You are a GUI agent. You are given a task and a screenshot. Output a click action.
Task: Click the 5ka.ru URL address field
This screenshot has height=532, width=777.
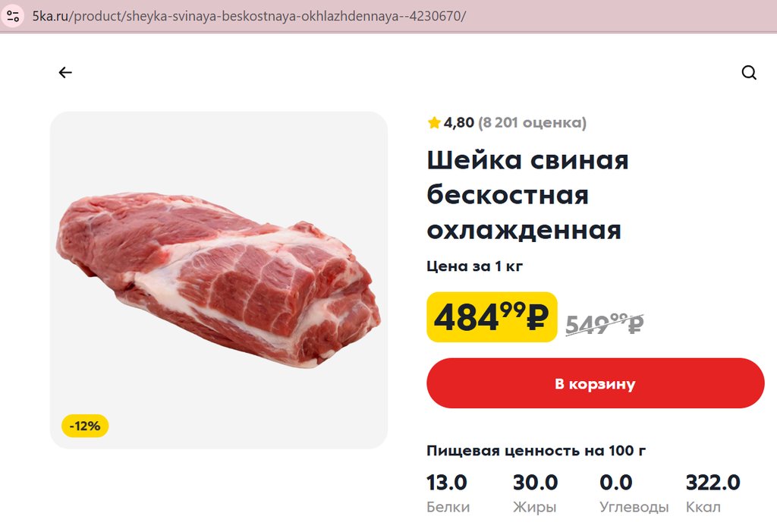249,16
